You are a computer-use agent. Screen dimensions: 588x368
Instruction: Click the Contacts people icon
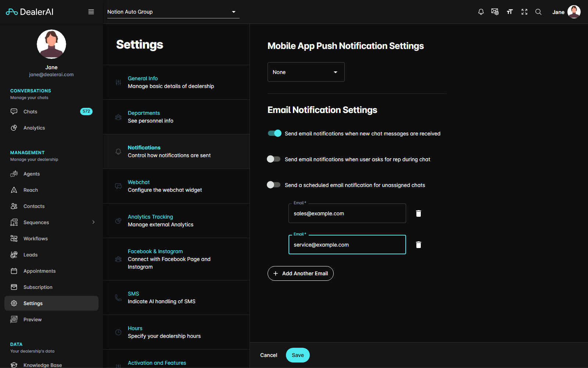pyautogui.click(x=14, y=206)
